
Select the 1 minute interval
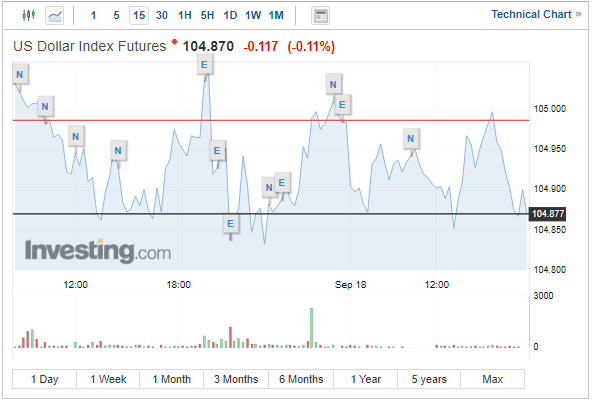[x=93, y=15]
